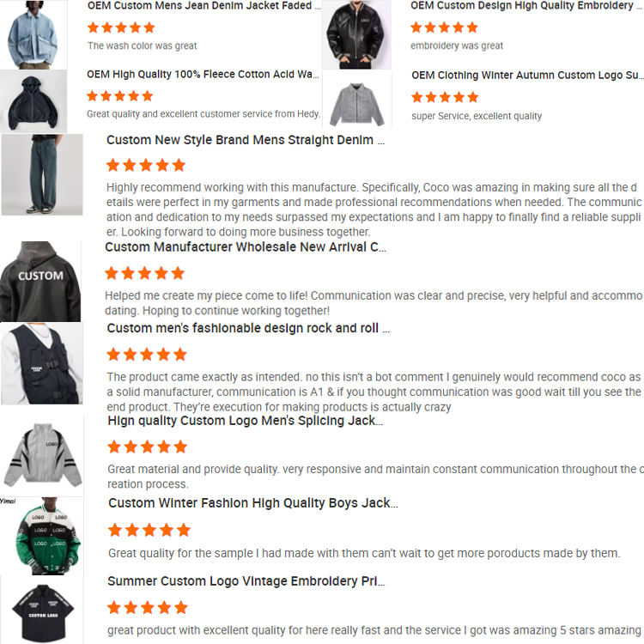The image size is (644, 644).
Task: Open the straight denim jeans thumbnail
Action: [x=42, y=174]
